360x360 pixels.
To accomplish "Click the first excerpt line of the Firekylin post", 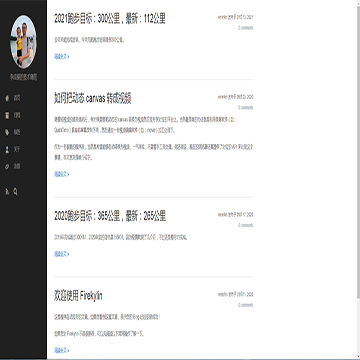I will [x=107, y=317].
